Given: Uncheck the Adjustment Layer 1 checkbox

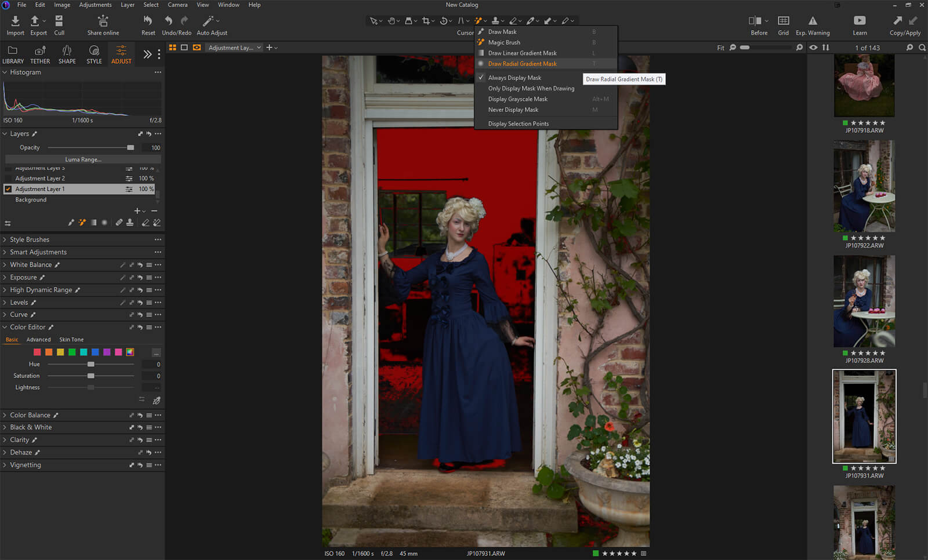Looking at the screenshot, I should click(8, 189).
